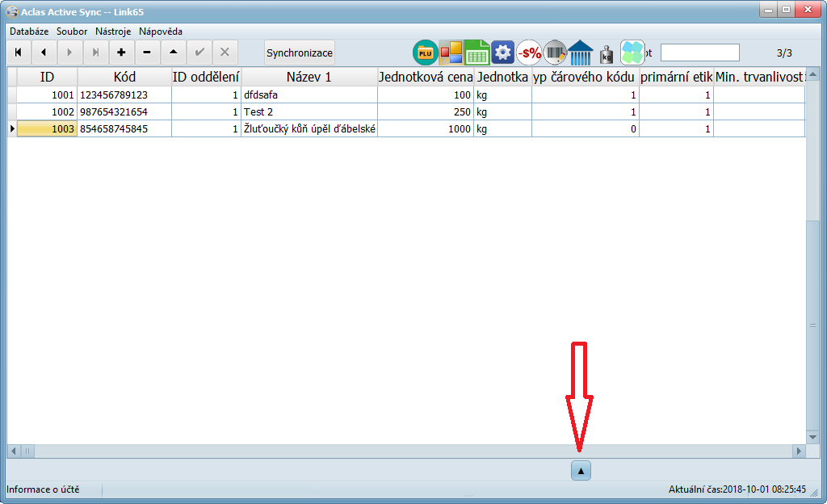Open the discount percent icon
The width and height of the screenshot is (827, 504).
(529, 53)
